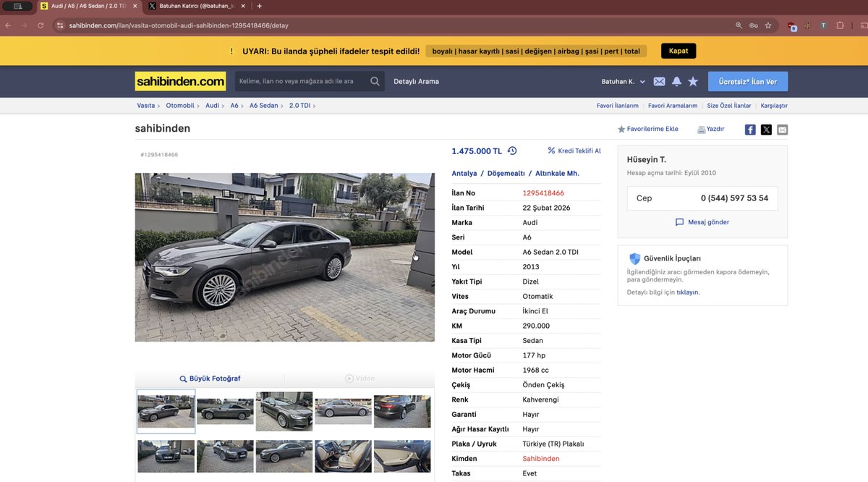Click tıklayın link in Güvenlik İpuçları

pos(688,292)
